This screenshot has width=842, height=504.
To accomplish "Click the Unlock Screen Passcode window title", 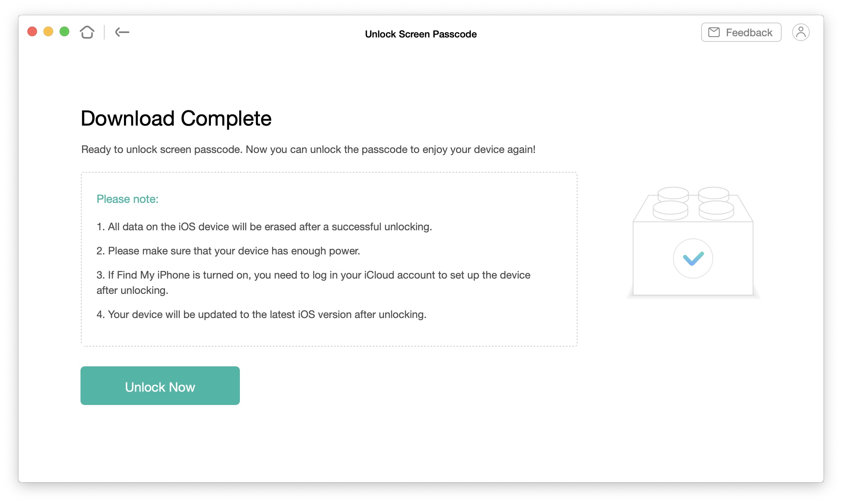I will point(421,34).
